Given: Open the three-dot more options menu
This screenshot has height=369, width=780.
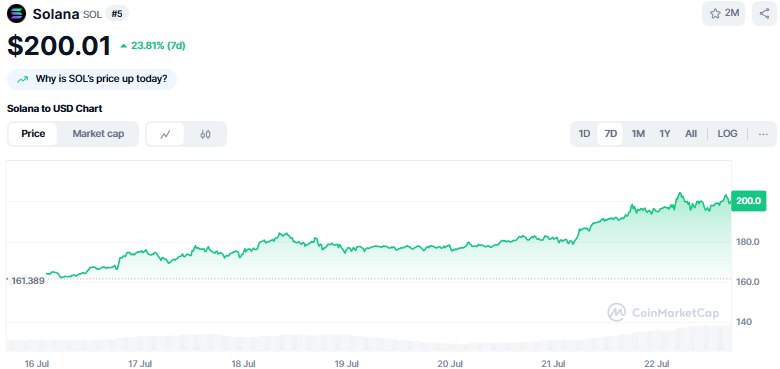Looking at the screenshot, I should click(763, 134).
